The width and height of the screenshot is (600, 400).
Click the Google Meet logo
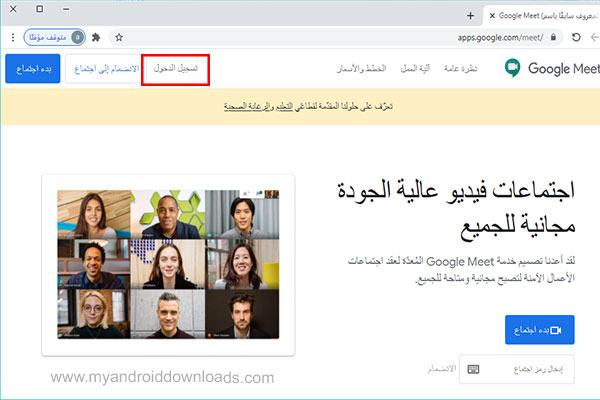[551, 69]
